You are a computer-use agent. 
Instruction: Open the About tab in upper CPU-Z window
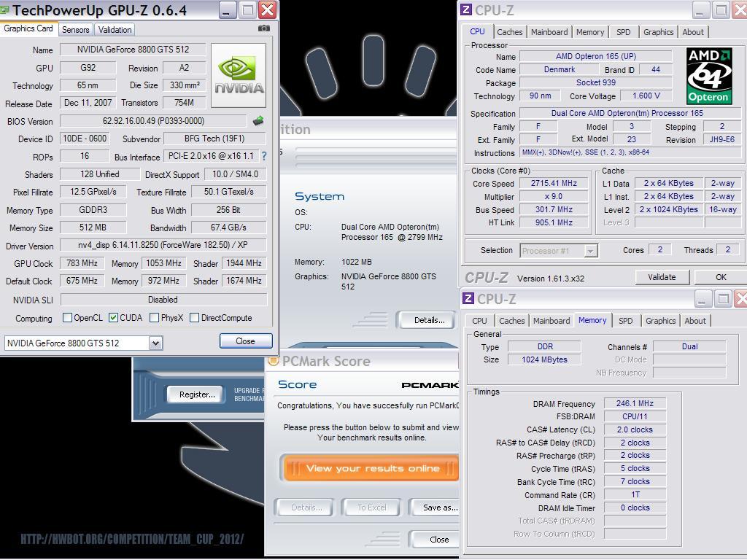[693, 32]
